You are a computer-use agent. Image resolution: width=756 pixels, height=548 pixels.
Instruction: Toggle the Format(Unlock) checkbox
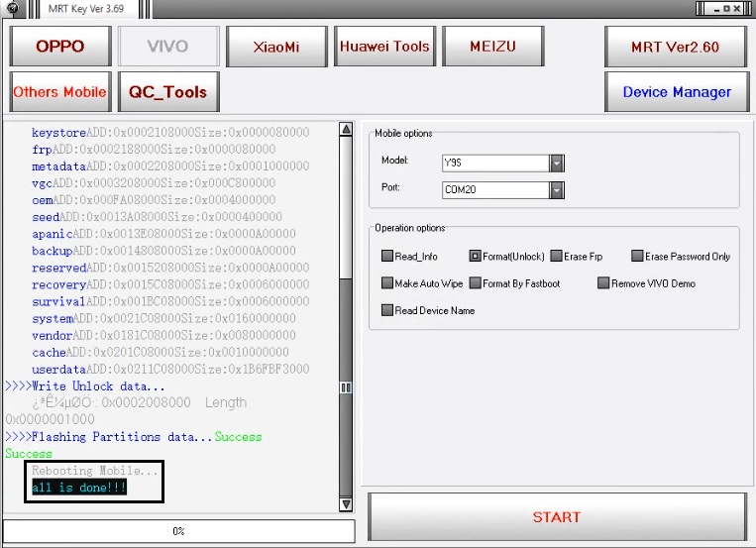pyautogui.click(x=475, y=256)
